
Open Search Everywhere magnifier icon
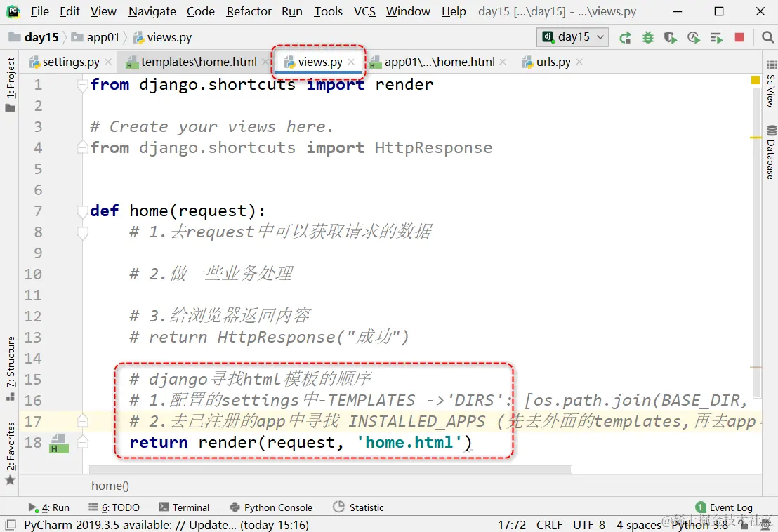tap(767, 37)
